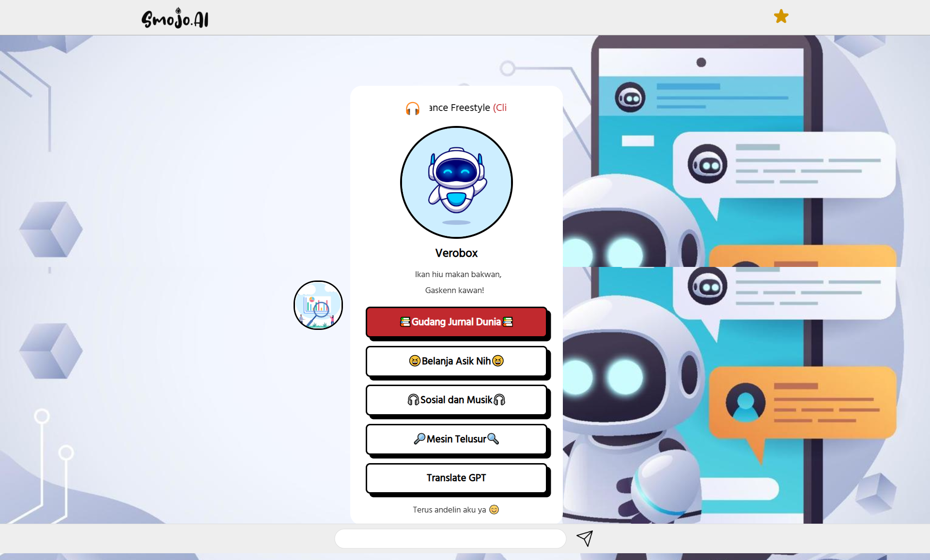Viewport: 930px width, 560px height.
Task: Choose Sosial dan Musik button
Action: (x=456, y=400)
